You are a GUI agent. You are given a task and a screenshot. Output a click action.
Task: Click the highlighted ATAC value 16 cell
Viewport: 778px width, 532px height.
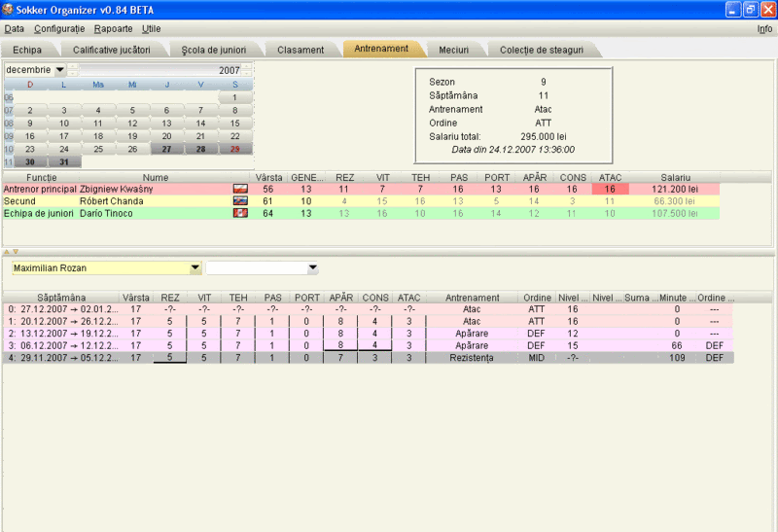click(610, 189)
